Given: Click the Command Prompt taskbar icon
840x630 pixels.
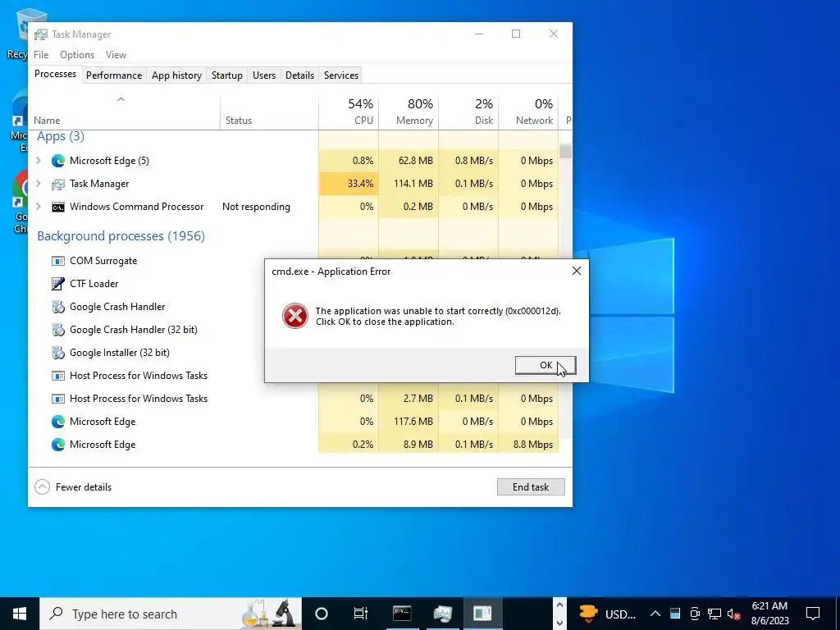Looking at the screenshot, I should tap(402, 614).
